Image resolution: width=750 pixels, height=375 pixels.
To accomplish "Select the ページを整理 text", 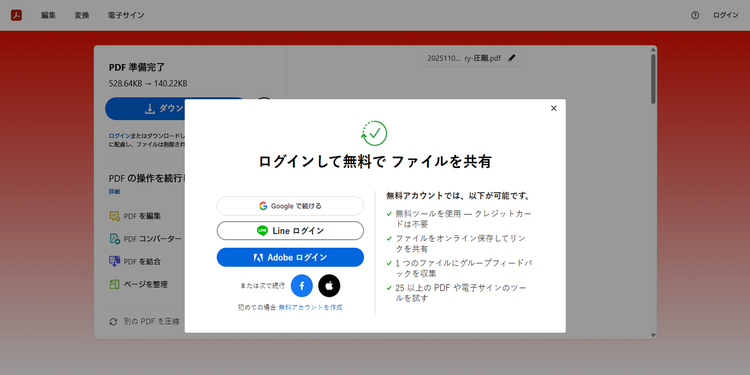I will [x=145, y=285].
